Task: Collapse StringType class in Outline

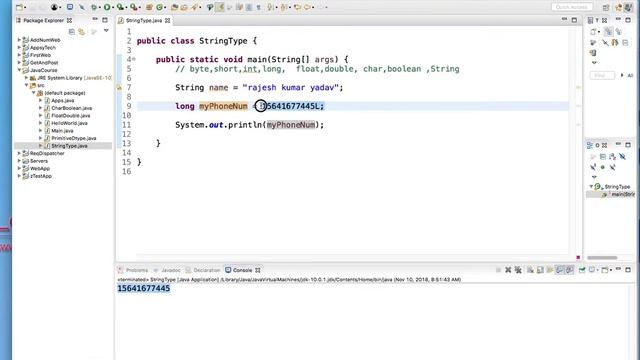Action: (591, 187)
